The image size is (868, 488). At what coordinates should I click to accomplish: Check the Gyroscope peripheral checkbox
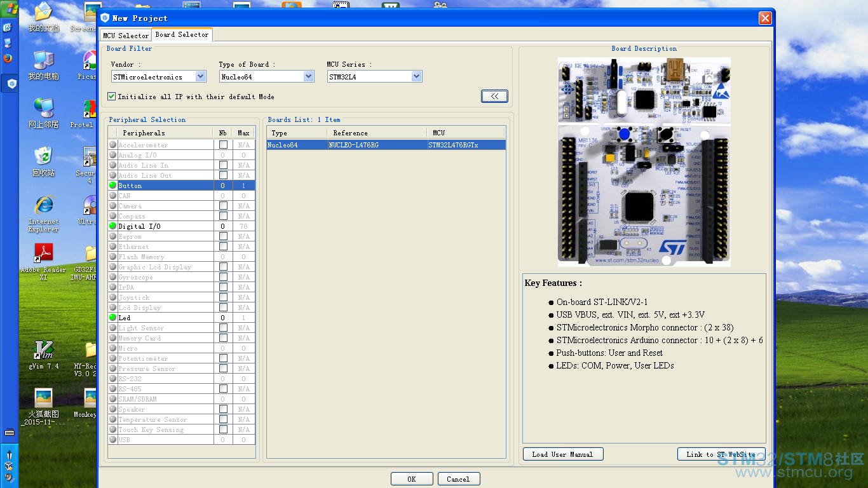tap(223, 277)
